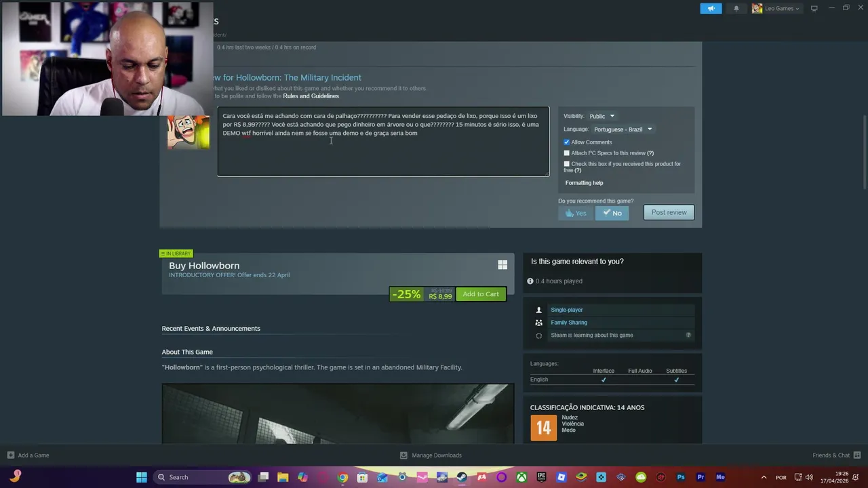Recommend the game with Yes thumbs up
This screenshot has height=488, width=868.
(x=576, y=213)
